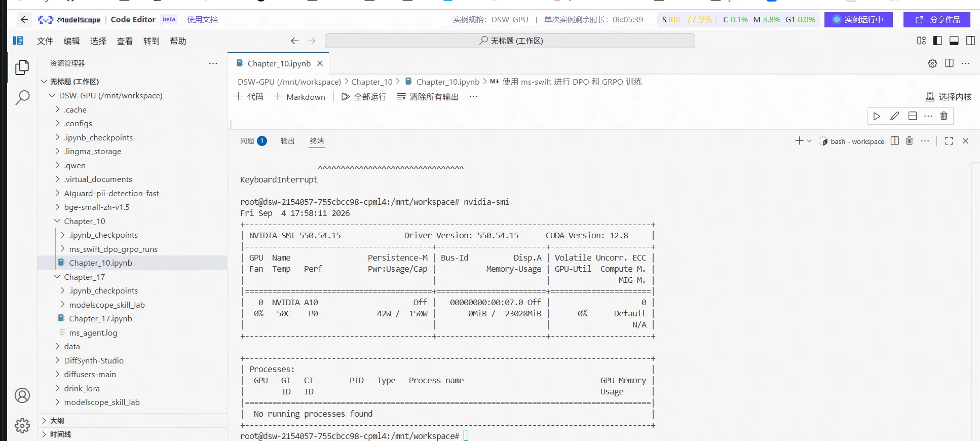Close the terminal panel
This screenshot has width=980, height=441.
[x=965, y=141]
